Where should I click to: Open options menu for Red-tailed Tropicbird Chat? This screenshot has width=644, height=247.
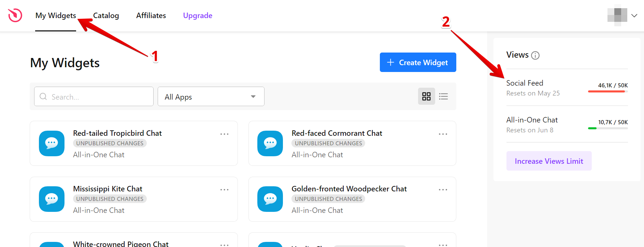point(224,134)
